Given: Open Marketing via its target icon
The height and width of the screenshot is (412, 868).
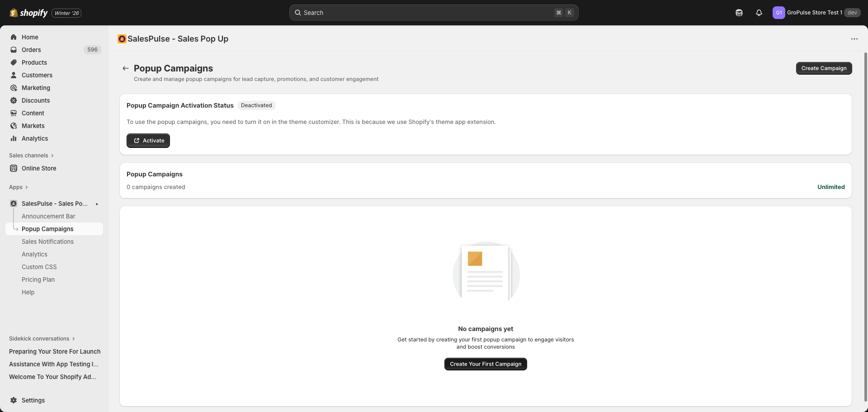Looking at the screenshot, I should [14, 88].
